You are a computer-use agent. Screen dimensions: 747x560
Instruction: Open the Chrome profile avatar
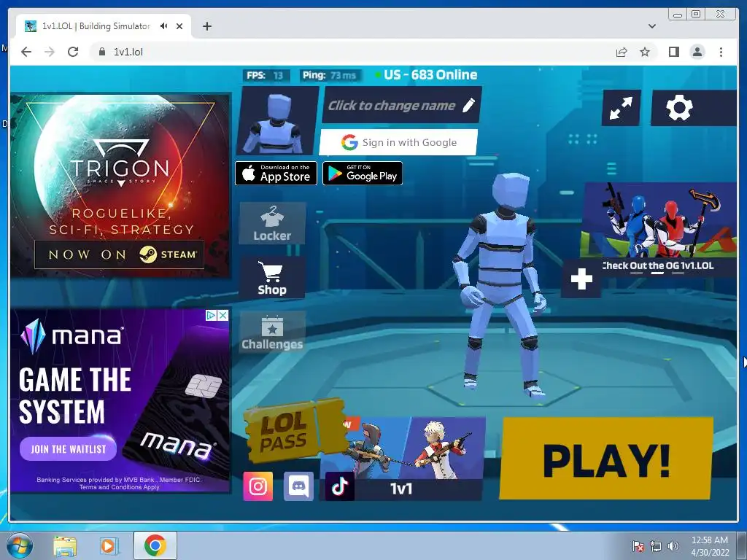(697, 52)
